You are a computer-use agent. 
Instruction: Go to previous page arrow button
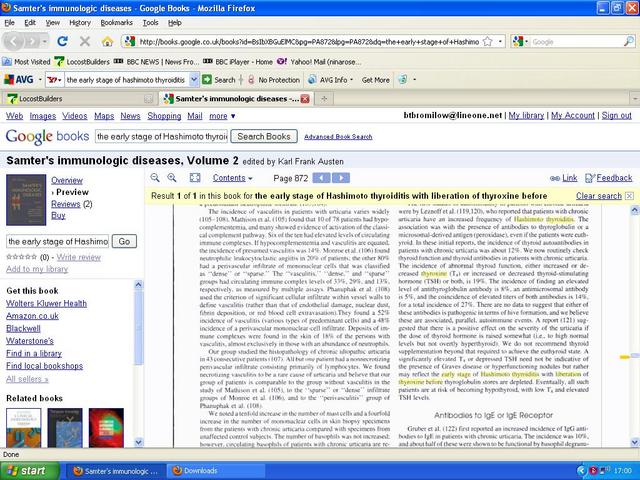coord(321,178)
